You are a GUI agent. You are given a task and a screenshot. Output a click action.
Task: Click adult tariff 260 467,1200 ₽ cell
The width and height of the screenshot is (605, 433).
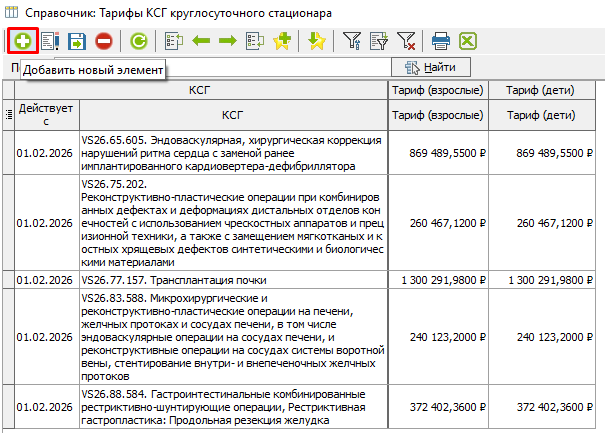click(438, 223)
